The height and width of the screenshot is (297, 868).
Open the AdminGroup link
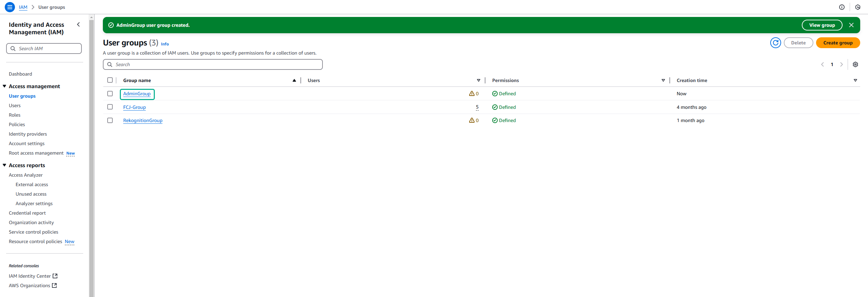click(137, 94)
